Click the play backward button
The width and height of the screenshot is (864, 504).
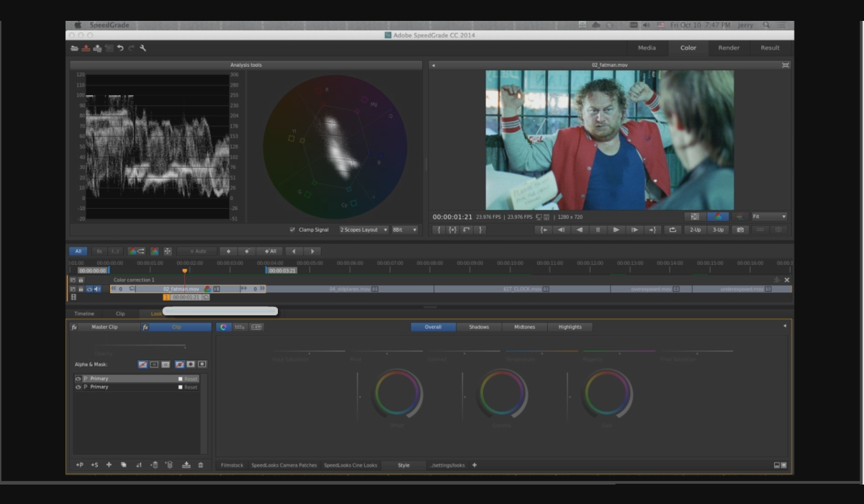coord(580,230)
